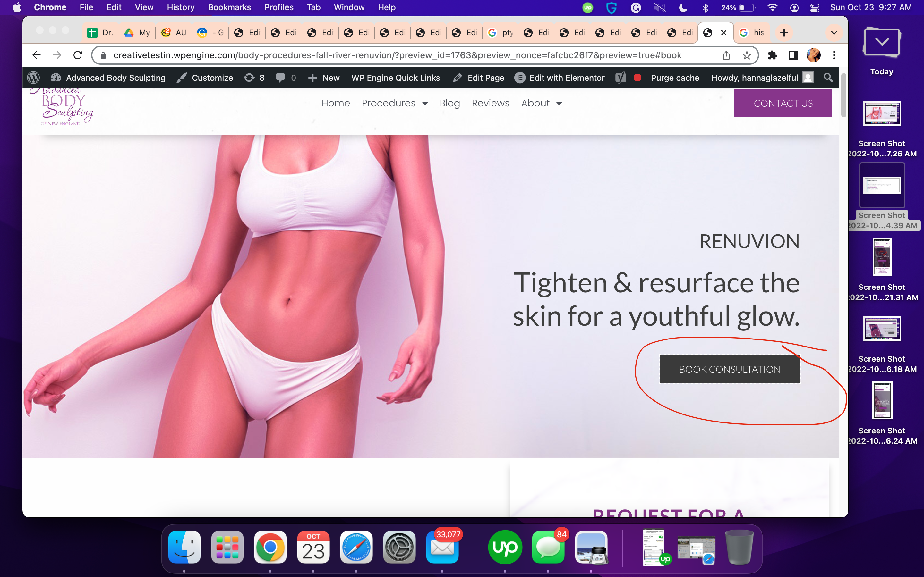Toggle macOS Control Center in menu bar
This screenshot has height=577, width=924.
(x=815, y=8)
